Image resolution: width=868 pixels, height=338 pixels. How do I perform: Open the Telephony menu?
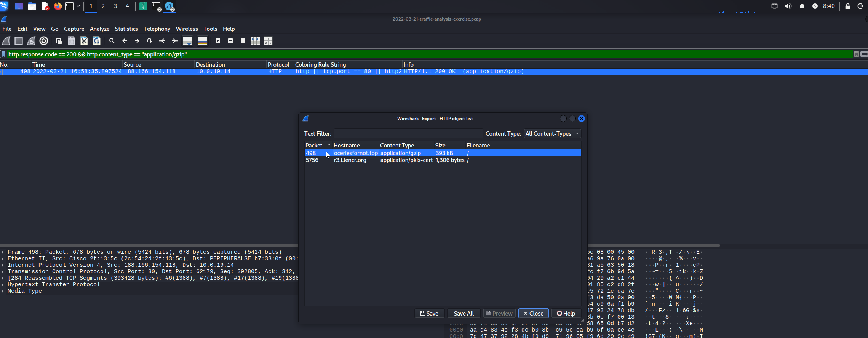pos(157,29)
